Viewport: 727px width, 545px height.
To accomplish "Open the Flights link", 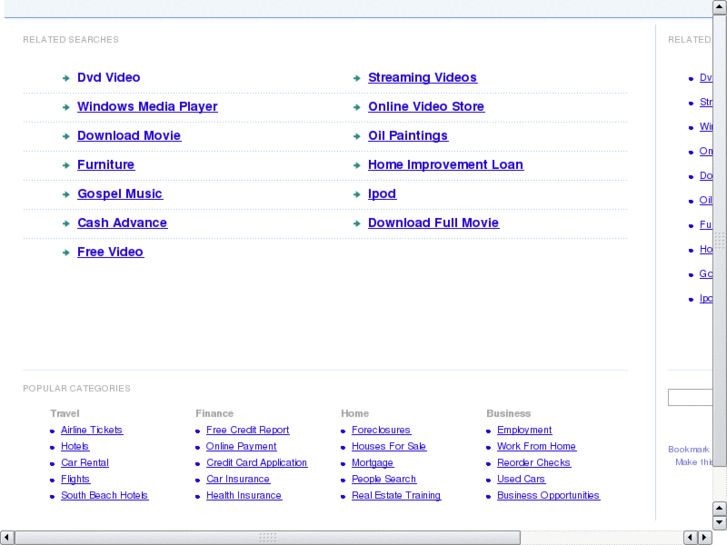I will pyautogui.click(x=76, y=479).
